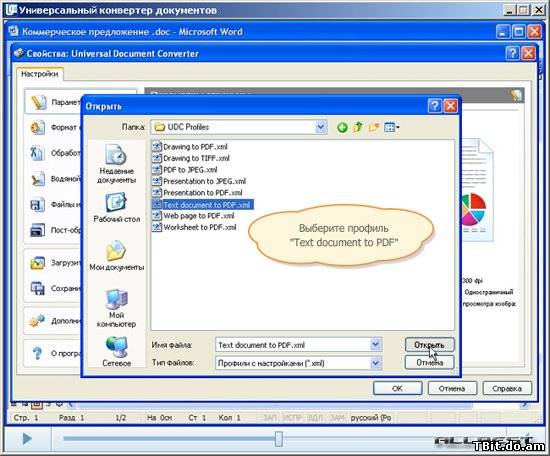Viewport: 550px width, 456px height.
Task: Close the Открыть dialog
Action: (451, 106)
